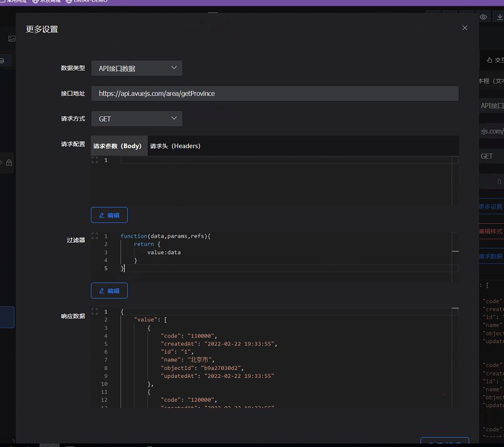
Task: Toggle fullscreen icon of 过滤器 editor
Action: point(95,236)
